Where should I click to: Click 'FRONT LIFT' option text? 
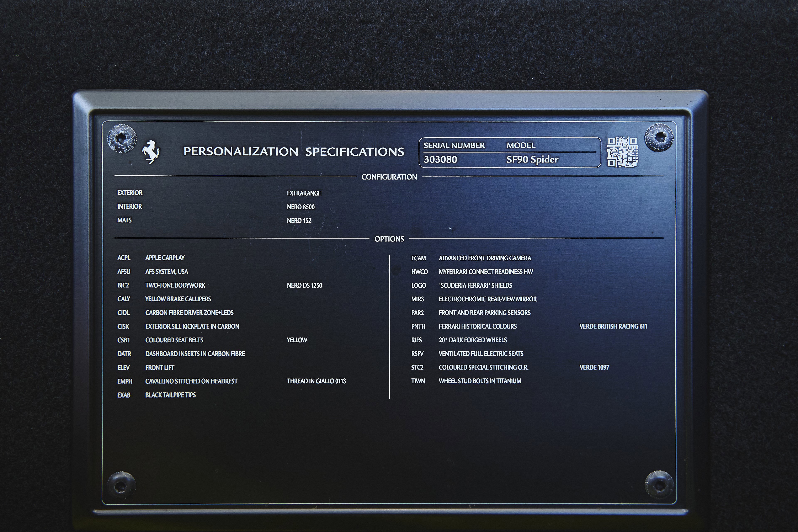[160, 367]
